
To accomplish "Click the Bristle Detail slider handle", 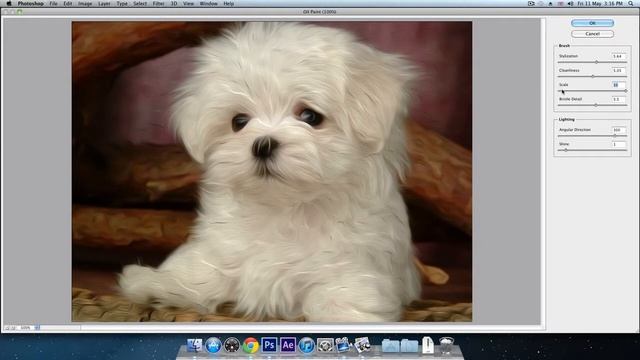I will click(x=596, y=105).
